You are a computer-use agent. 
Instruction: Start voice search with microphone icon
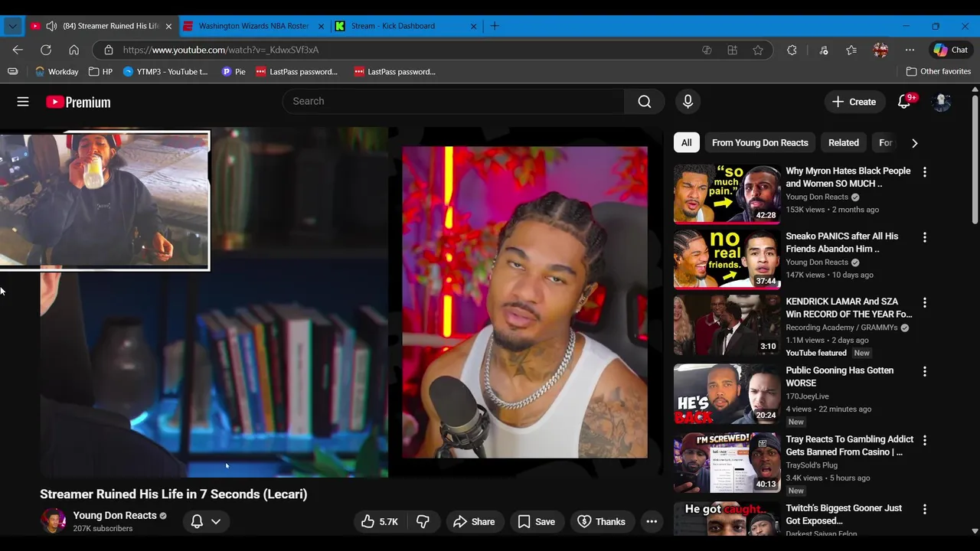(x=688, y=101)
